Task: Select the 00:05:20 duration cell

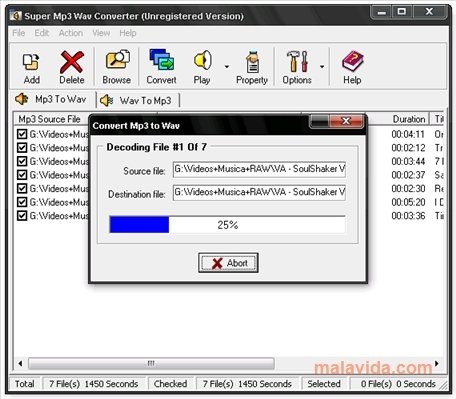Action: tap(408, 202)
